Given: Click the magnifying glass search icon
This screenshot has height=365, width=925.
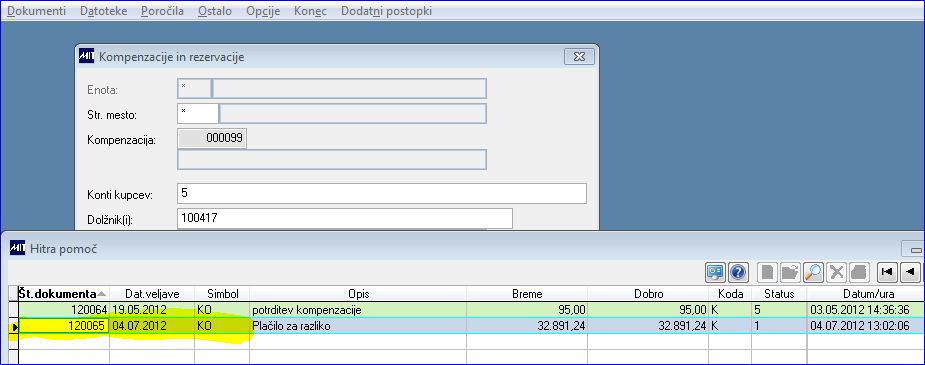Looking at the screenshot, I should coord(814,272).
